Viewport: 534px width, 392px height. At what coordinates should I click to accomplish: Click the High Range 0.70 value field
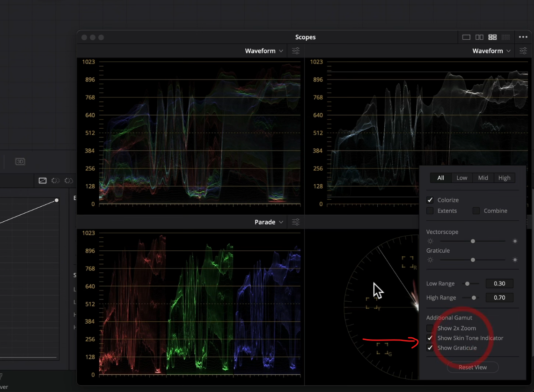coord(499,298)
